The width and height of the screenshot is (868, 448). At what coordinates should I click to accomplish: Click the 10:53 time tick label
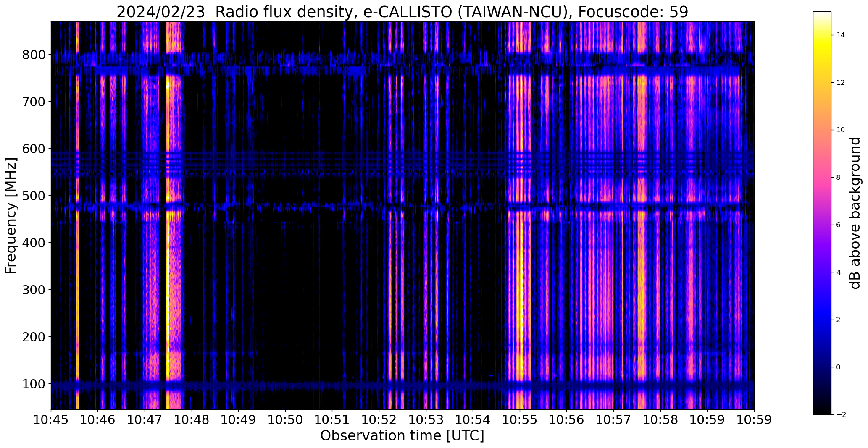tap(426, 420)
